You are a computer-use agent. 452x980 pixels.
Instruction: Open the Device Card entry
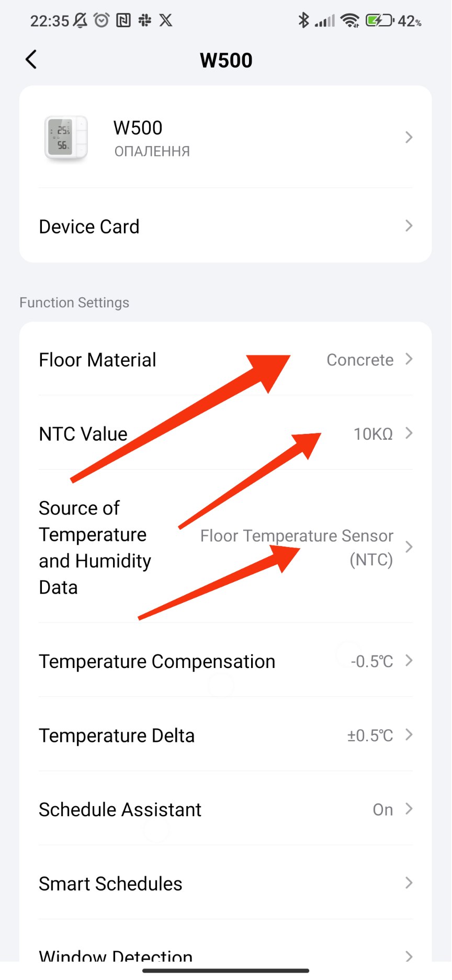pyautogui.click(x=225, y=226)
